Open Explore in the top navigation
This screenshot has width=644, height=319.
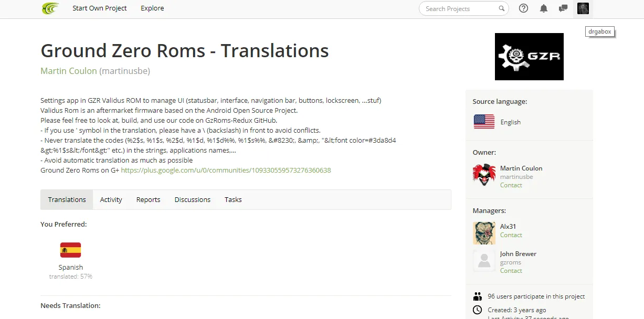coord(152,8)
